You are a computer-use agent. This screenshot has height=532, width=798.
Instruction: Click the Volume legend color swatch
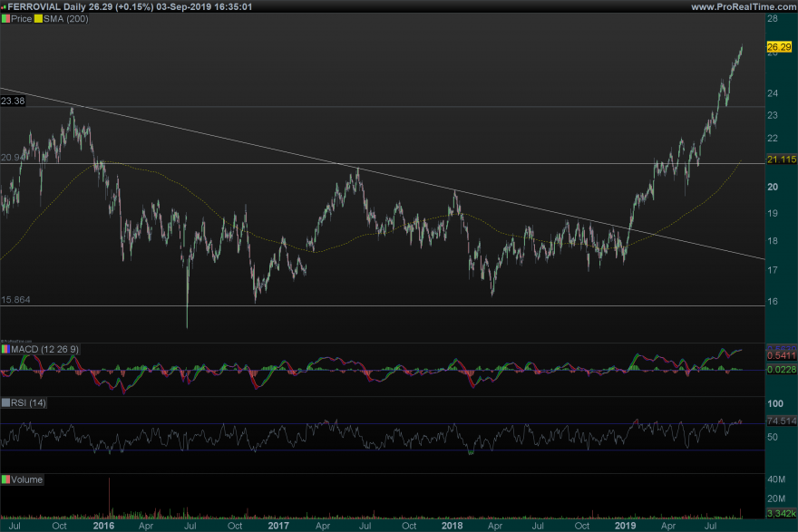click(x=5, y=479)
